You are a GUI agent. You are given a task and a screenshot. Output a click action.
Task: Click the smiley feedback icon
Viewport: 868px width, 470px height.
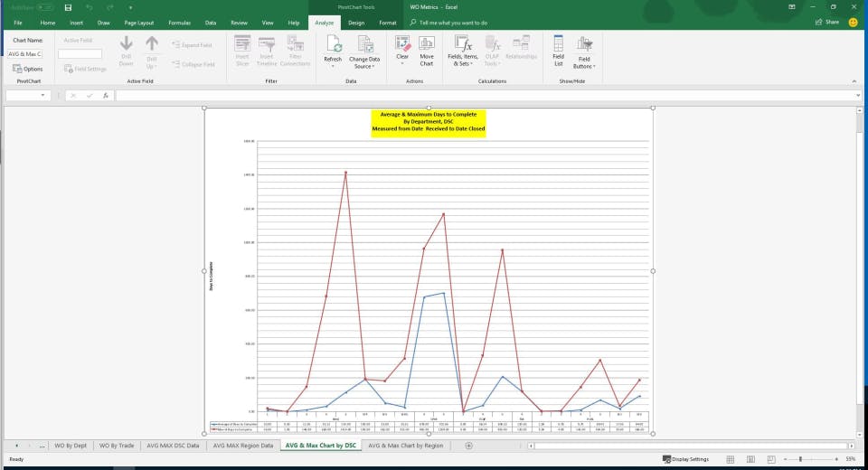click(x=853, y=22)
